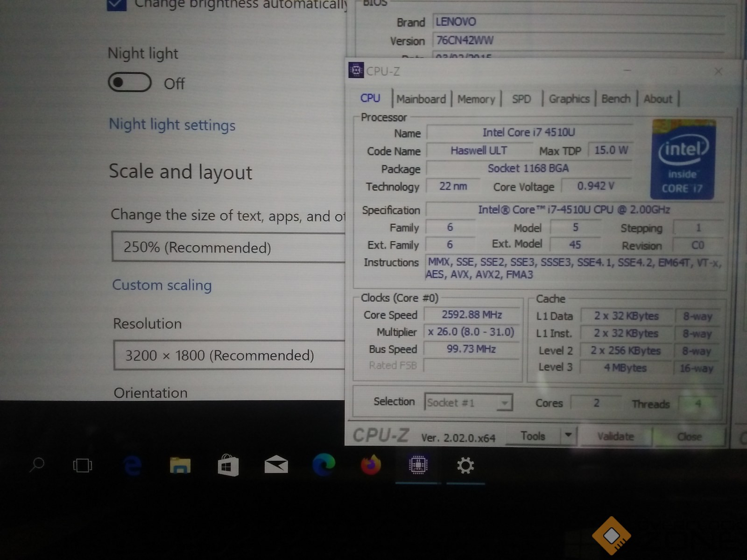Click the Validate button

615,436
